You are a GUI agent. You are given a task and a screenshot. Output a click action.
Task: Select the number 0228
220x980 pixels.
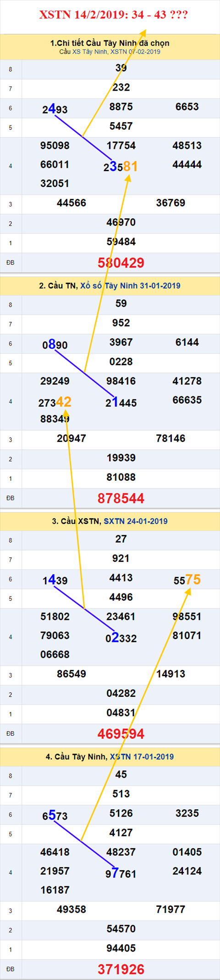point(121,361)
